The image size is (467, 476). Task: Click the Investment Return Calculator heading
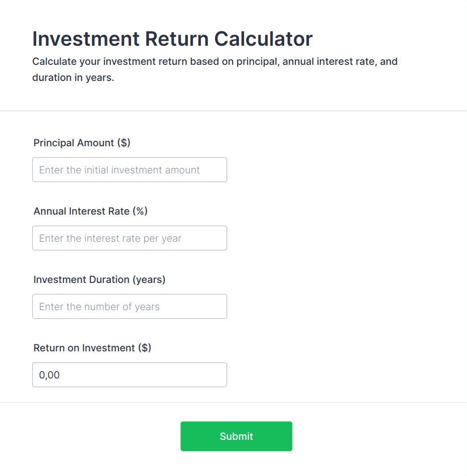pyautogui.click(x=172, y=39)
